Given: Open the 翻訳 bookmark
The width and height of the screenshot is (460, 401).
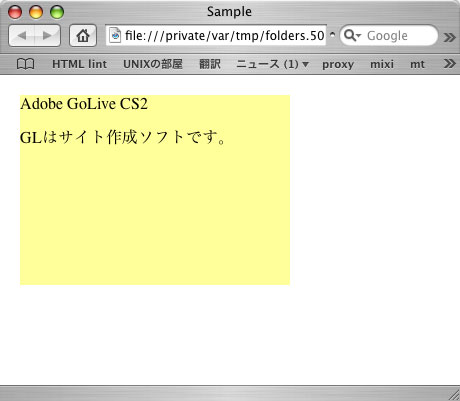Looking at the screenshot, I should point(210,64).
